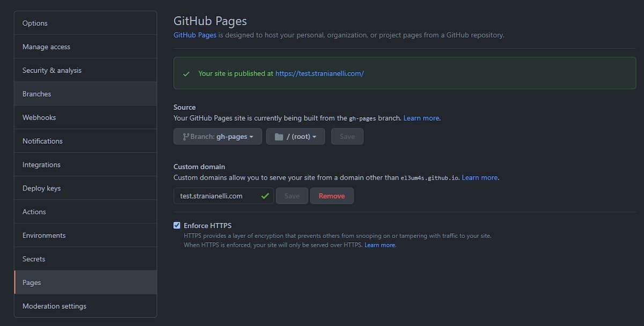Image resolution: width=644 pixels, height=326 pixels.
Task: Click Learn more under Enforce HTTPS
Action: [x=380, y=245]
